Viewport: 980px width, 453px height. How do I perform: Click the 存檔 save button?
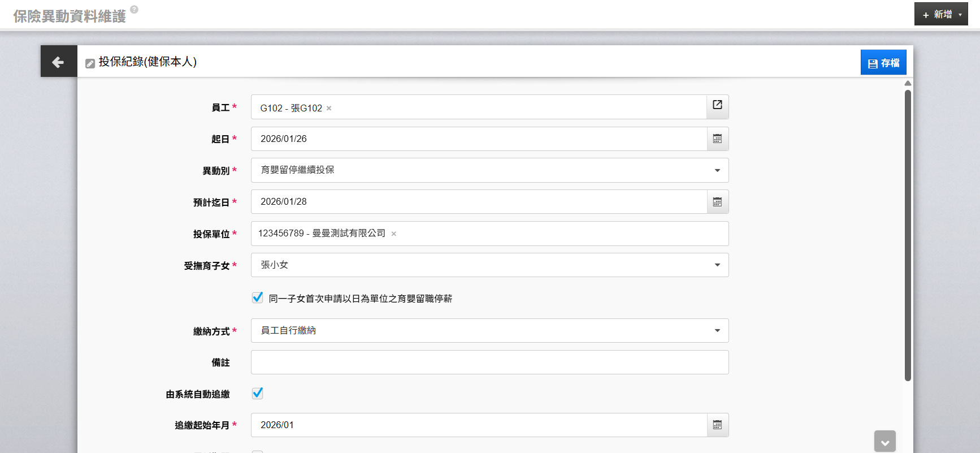point(883,63)
